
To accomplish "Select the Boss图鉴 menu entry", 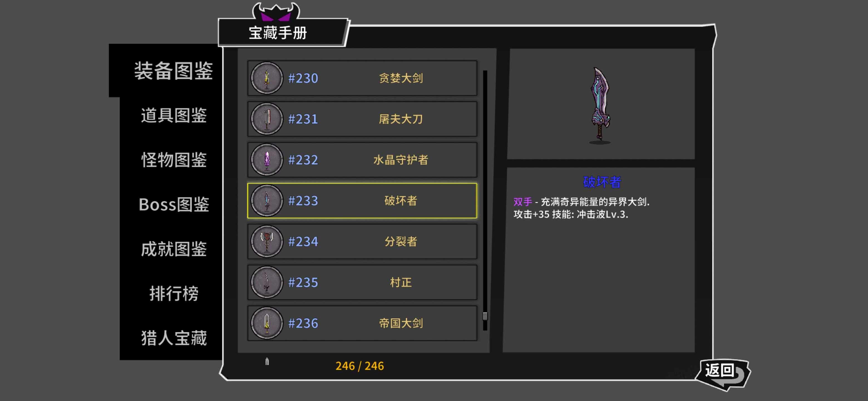I will pos(174,204).
